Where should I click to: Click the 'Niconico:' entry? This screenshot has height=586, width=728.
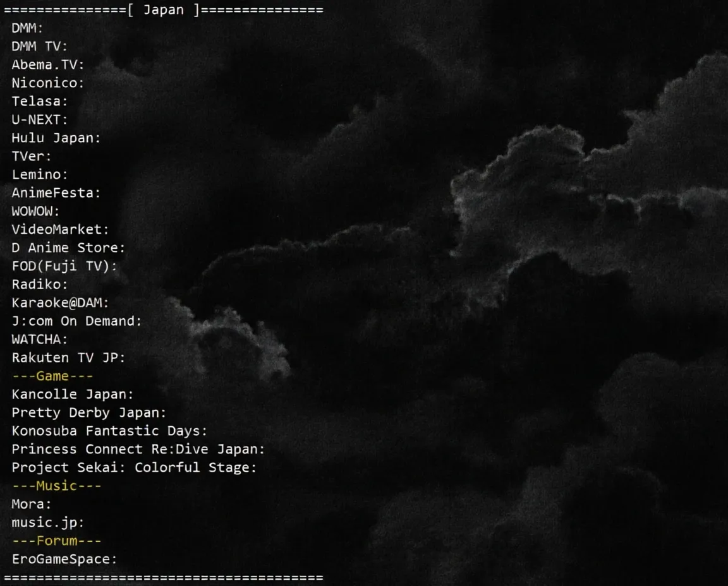[x=48, y=83]
